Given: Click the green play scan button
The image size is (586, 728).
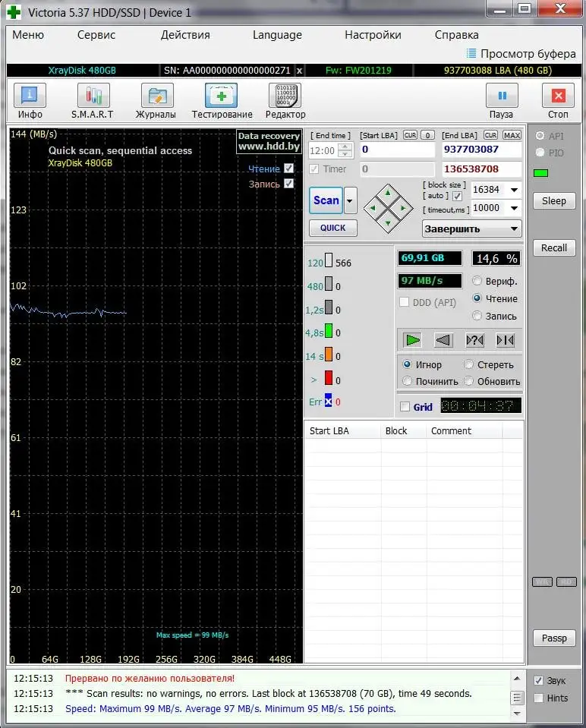Looking at the screenshot, I should 412,340.
